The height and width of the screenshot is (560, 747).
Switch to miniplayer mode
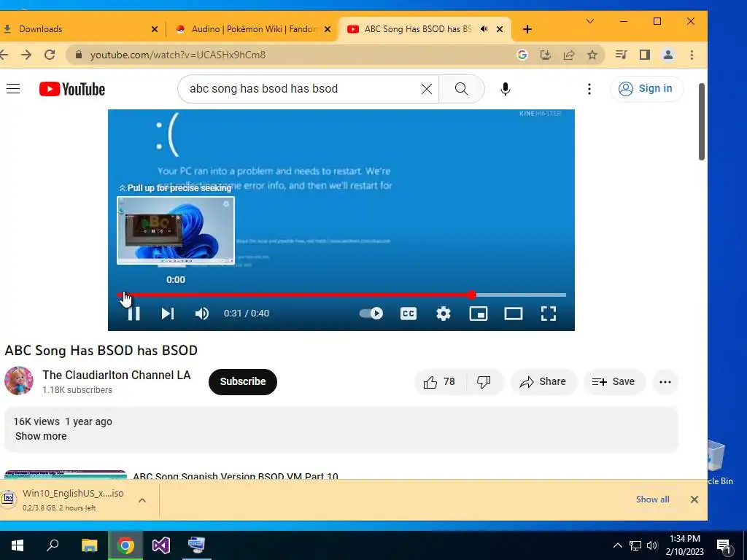pyautogui.click(x=479, y=314)
